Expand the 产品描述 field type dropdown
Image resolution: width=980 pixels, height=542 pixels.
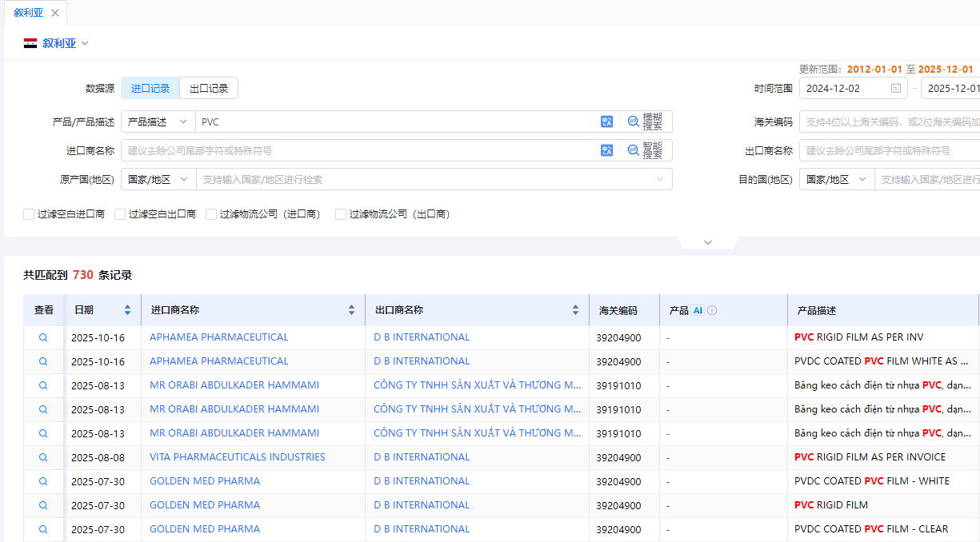coord(158,122)
